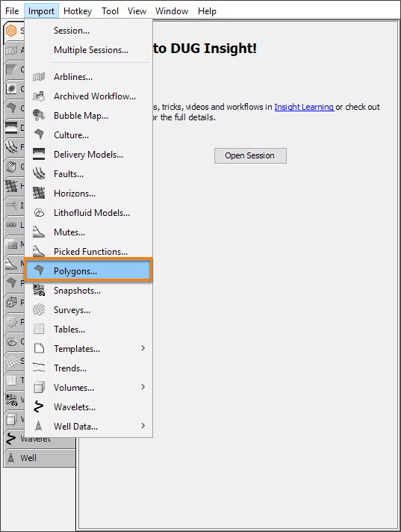Select Lithofluid Models... import option
The height and width of the screenshot is (532, 401).
[x=88, y=213]
